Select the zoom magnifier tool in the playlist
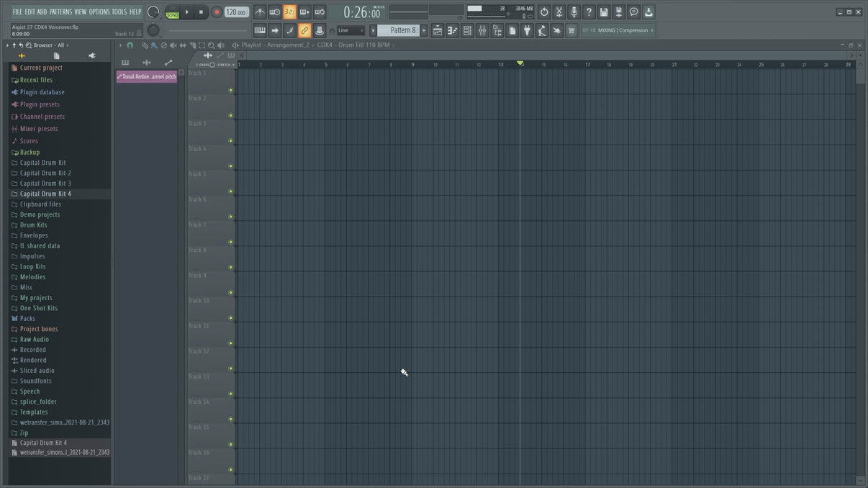The height and width of the screenshot is (488, 868). pyautogui.click(x=211, y=45)
